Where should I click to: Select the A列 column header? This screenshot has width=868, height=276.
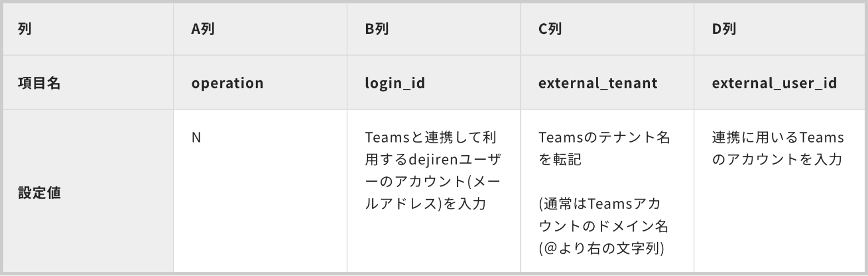pyautogui.click(x=203, y=29)
